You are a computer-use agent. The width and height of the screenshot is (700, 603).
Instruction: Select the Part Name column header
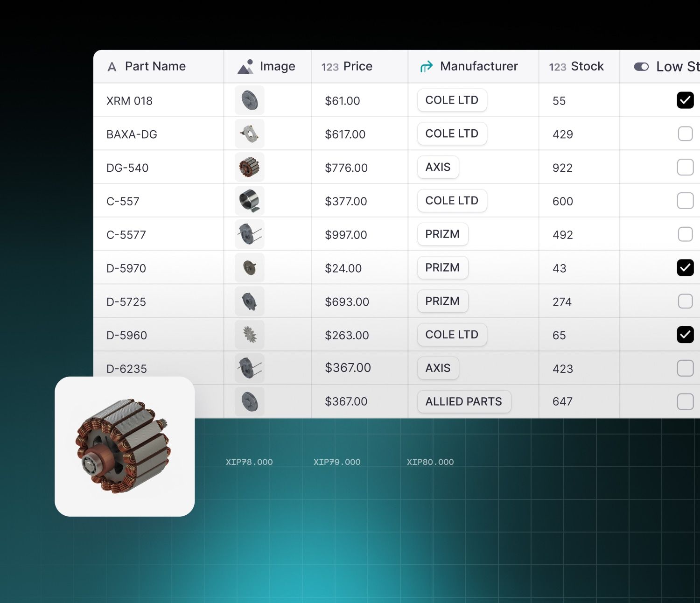[155, 67]
